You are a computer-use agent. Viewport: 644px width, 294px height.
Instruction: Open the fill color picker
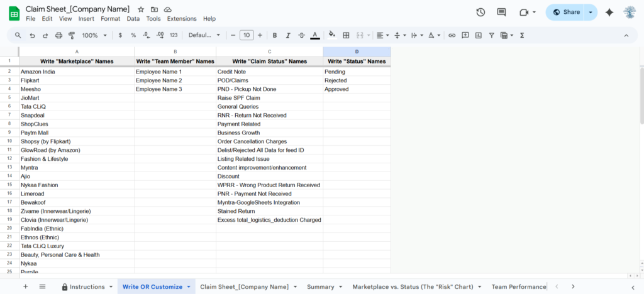click(x=331, y=35)
